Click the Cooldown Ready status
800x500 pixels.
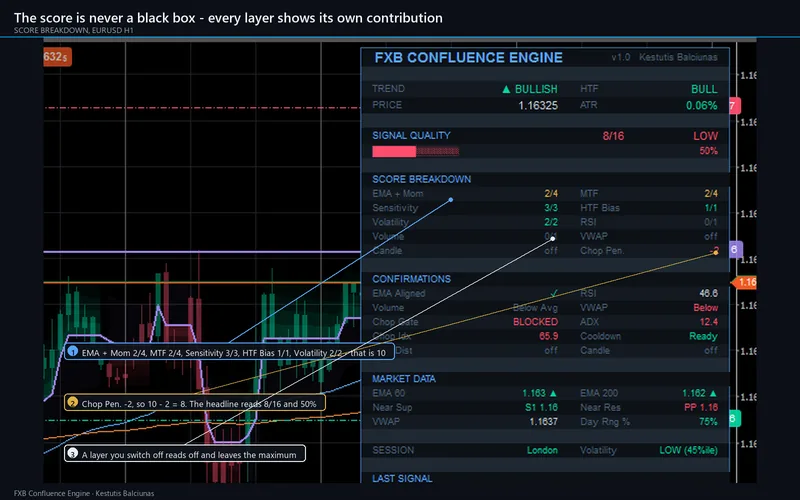tap(703, 336)
